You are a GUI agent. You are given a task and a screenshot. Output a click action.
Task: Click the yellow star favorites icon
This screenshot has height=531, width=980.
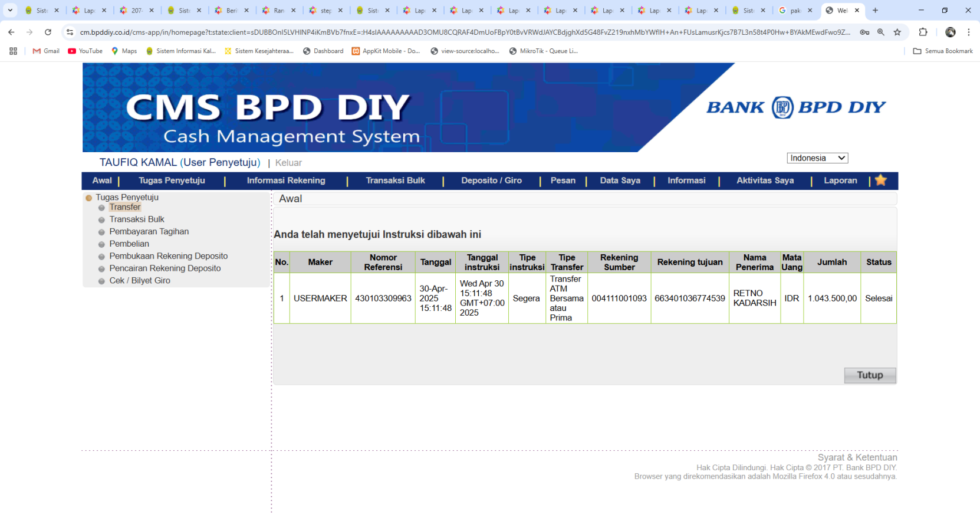881,180
